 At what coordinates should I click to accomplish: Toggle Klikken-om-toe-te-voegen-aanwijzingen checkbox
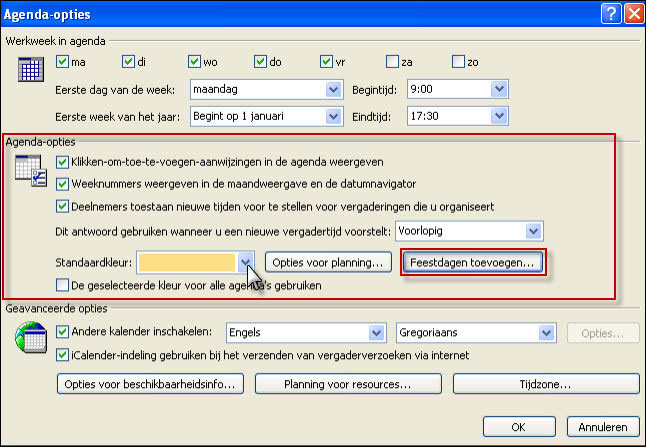(62, 162)
